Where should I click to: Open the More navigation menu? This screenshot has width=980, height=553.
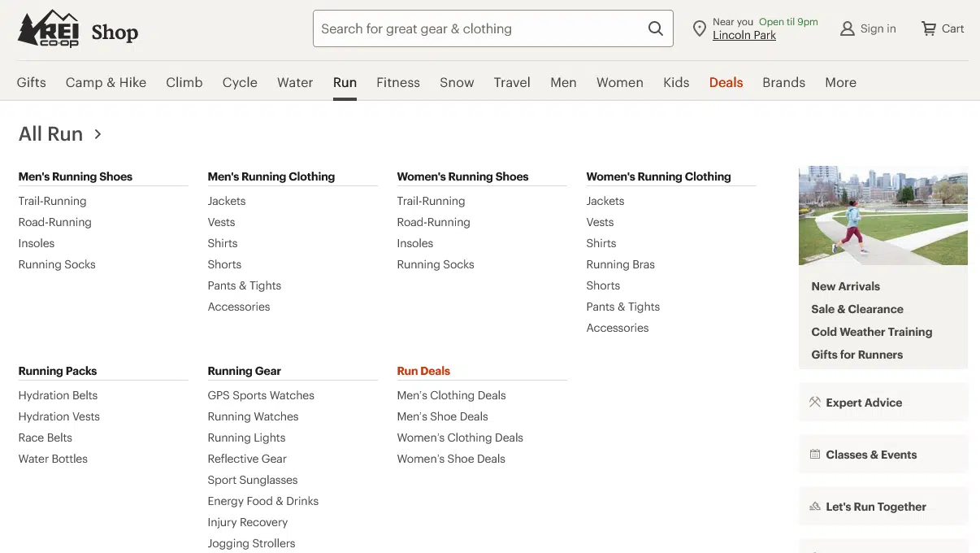click(840, 82)
